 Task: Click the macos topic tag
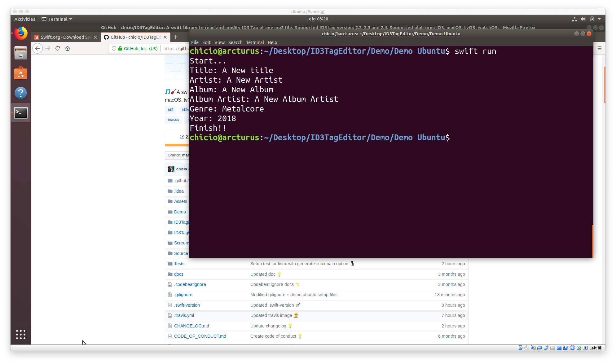pyautogui.click(x=173, y=120)
